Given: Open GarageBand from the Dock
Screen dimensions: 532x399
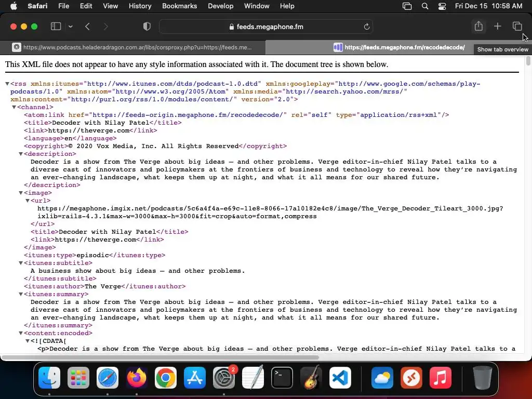Looking at the screenshot, I should tap(311, 378).
